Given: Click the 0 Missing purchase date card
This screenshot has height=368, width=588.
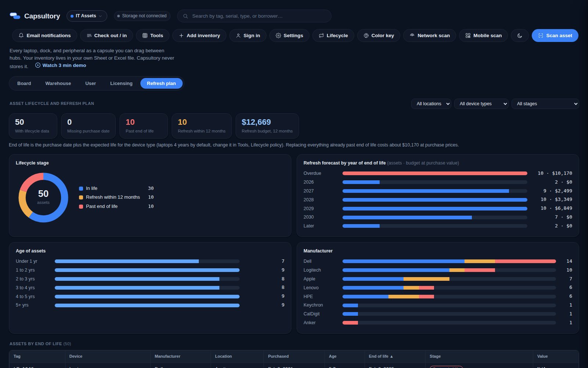Looking at the screenshot, I should tap(88, 126).
